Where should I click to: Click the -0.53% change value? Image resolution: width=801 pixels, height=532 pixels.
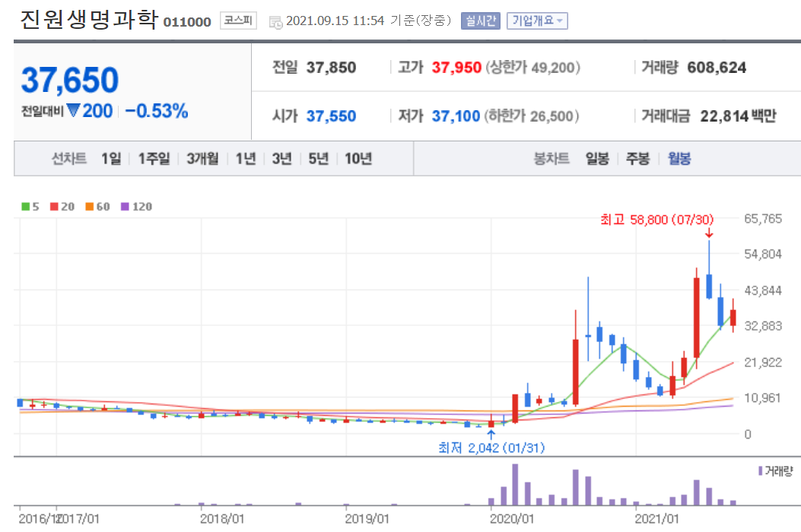(x=156, y=111)
